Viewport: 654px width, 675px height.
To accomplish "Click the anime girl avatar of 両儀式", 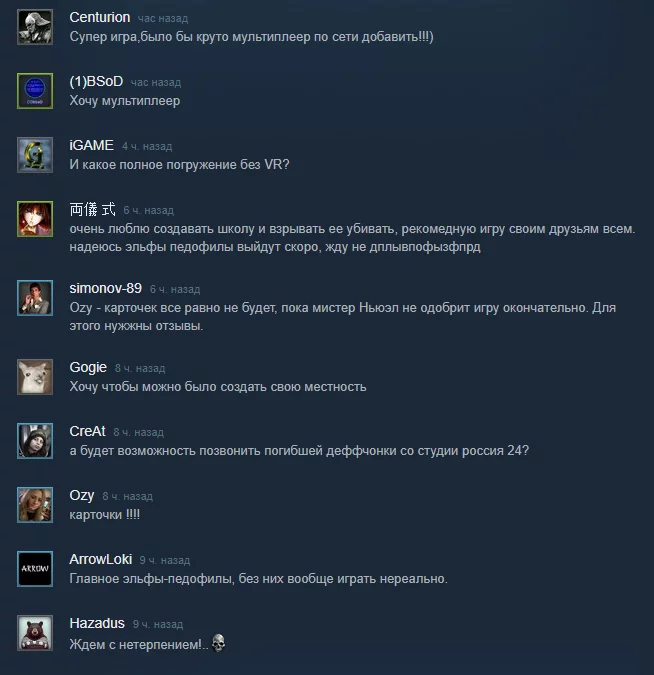I will [35, 219].
